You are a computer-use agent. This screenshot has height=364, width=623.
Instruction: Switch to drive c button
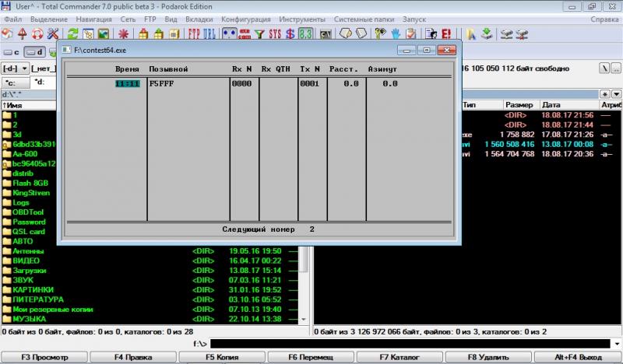pos(13,52)
